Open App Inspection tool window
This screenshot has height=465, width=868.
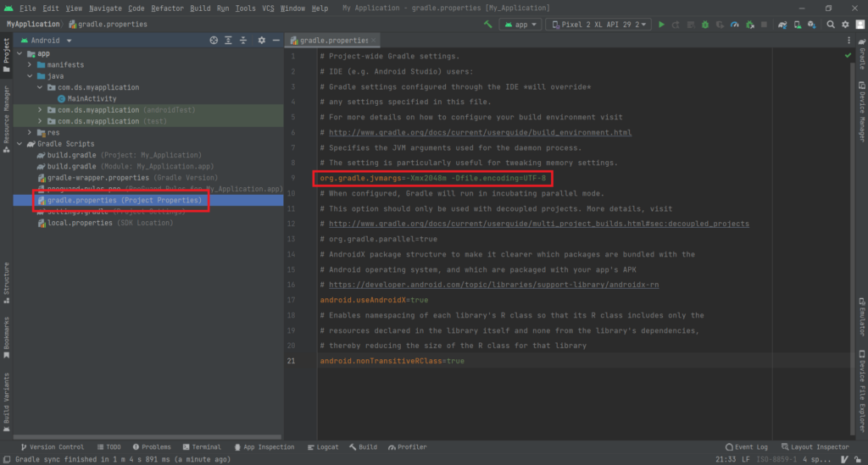(264, 446)
